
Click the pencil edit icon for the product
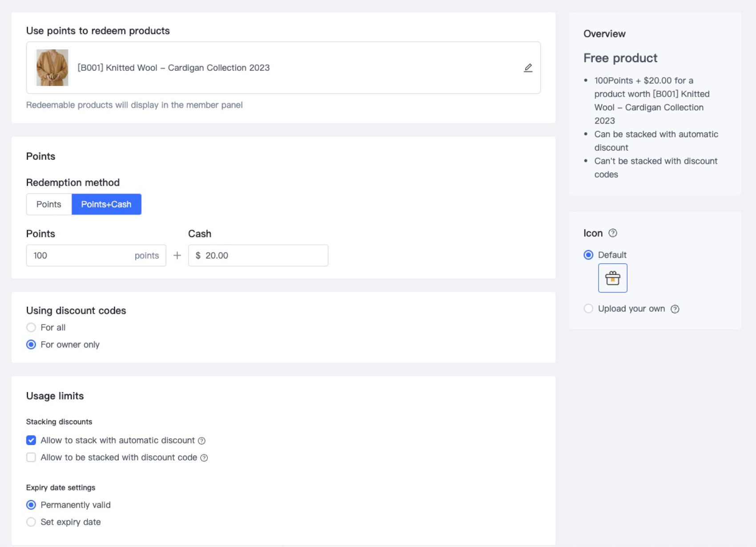528,68
